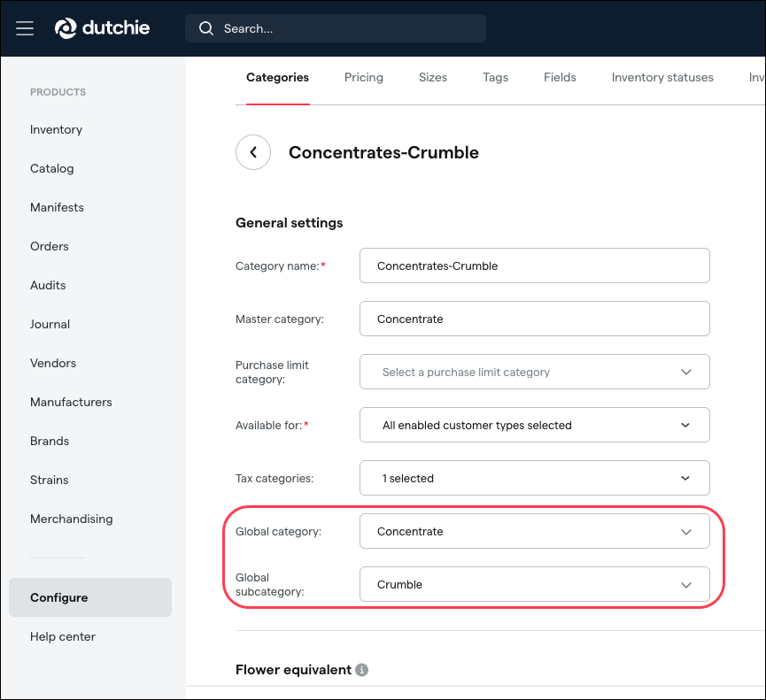Open the hamburger navigation menu

click(x=25, y=28)
